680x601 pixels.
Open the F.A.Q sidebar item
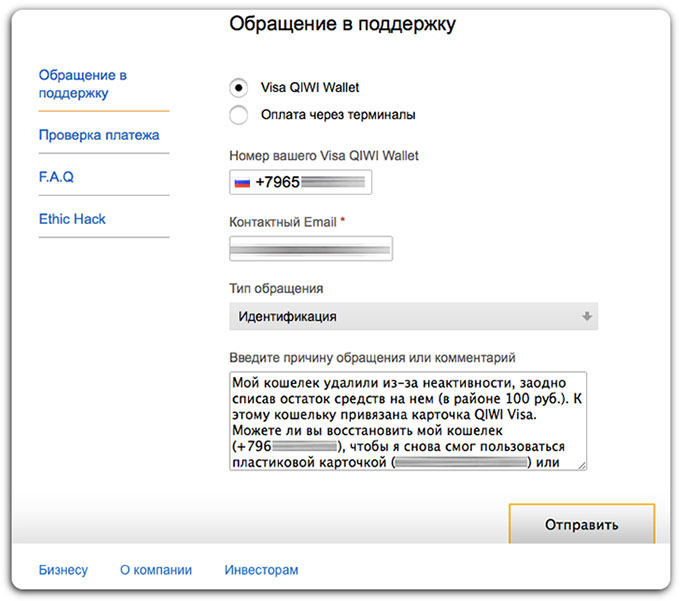56,177
